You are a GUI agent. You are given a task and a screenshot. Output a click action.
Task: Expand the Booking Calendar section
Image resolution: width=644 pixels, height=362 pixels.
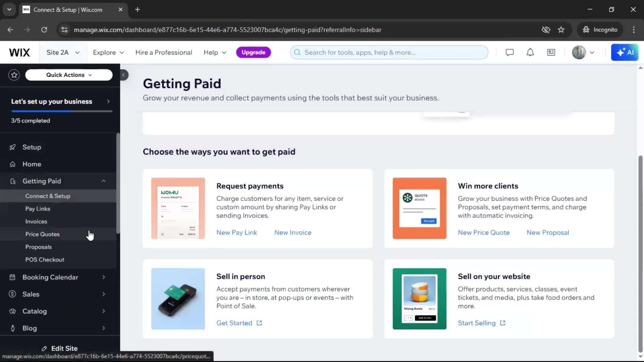point(103,277)
